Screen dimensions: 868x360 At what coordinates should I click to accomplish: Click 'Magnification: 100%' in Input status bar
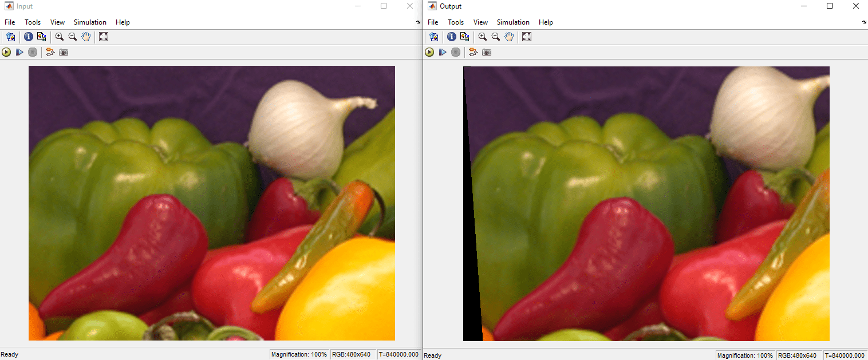click(300, 355)
